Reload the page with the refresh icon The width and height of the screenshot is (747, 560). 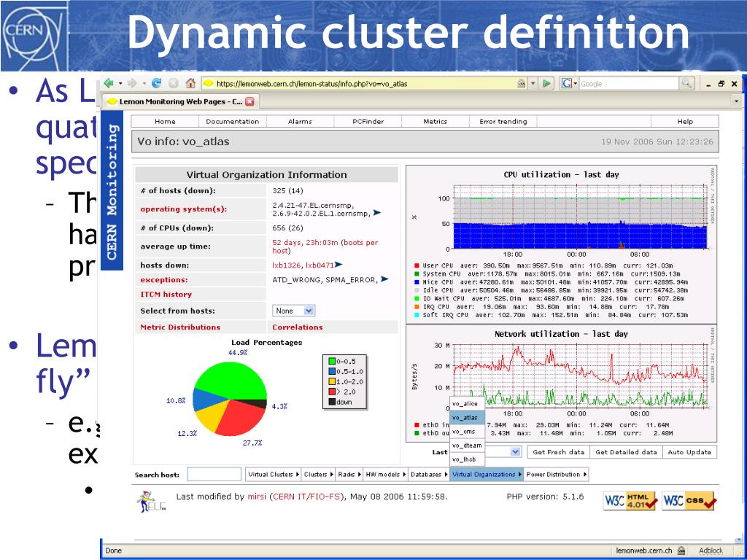click(156, 83)
